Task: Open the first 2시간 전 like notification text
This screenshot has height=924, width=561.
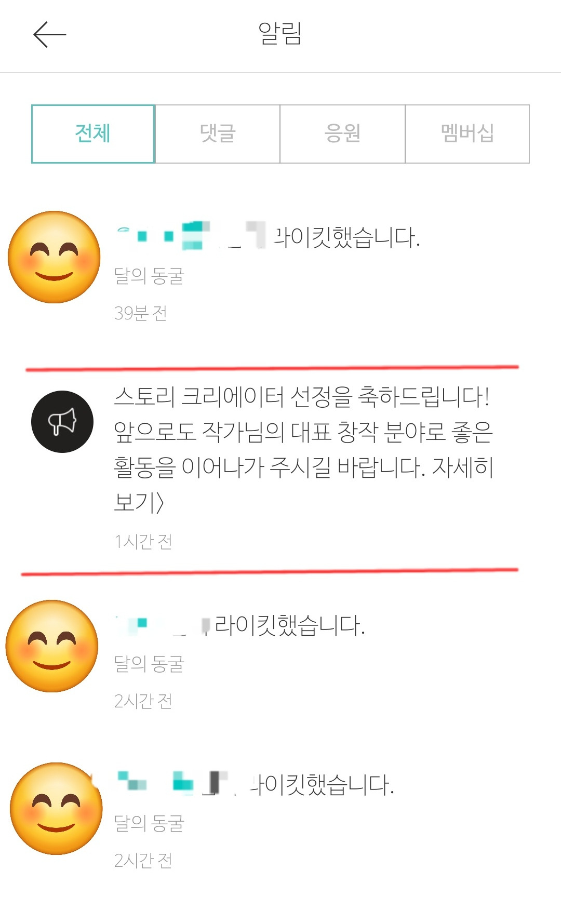Action: click(240, 625)
